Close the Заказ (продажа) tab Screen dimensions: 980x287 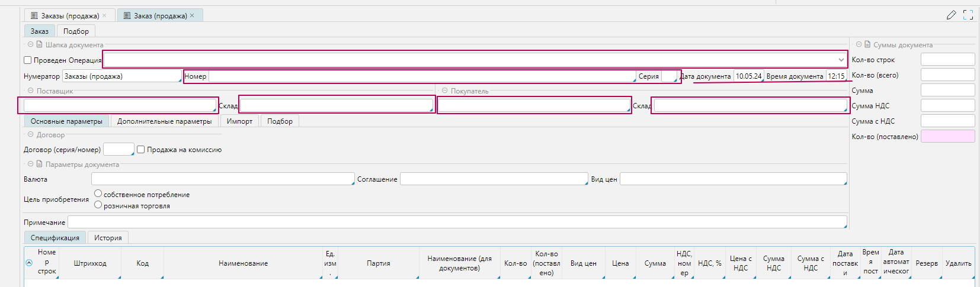[x=192, y=15]
